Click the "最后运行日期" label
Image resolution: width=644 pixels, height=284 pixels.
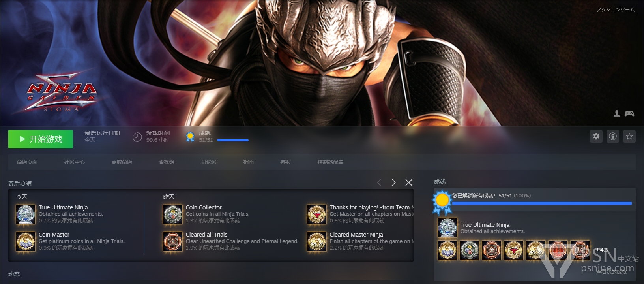point(102,133)
